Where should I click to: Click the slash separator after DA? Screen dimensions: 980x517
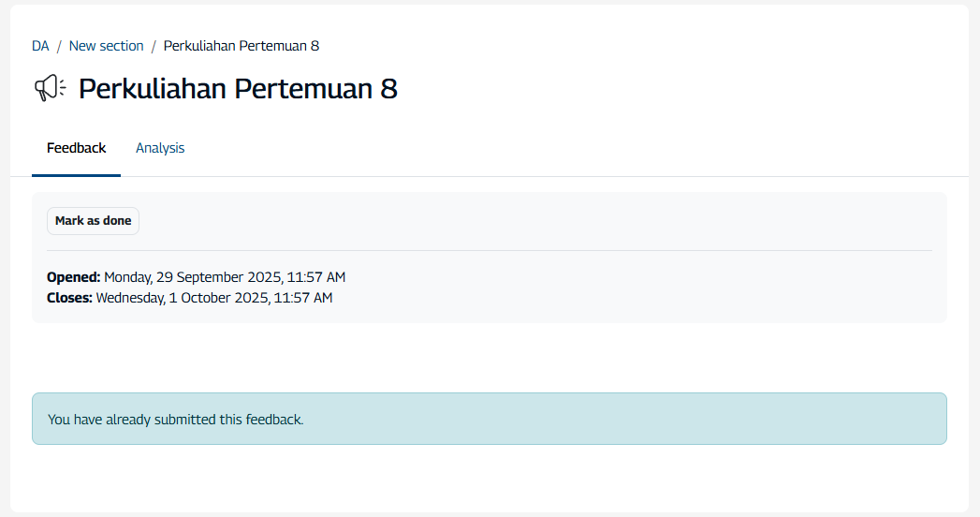pyautogui.click(x=59, y=46)
